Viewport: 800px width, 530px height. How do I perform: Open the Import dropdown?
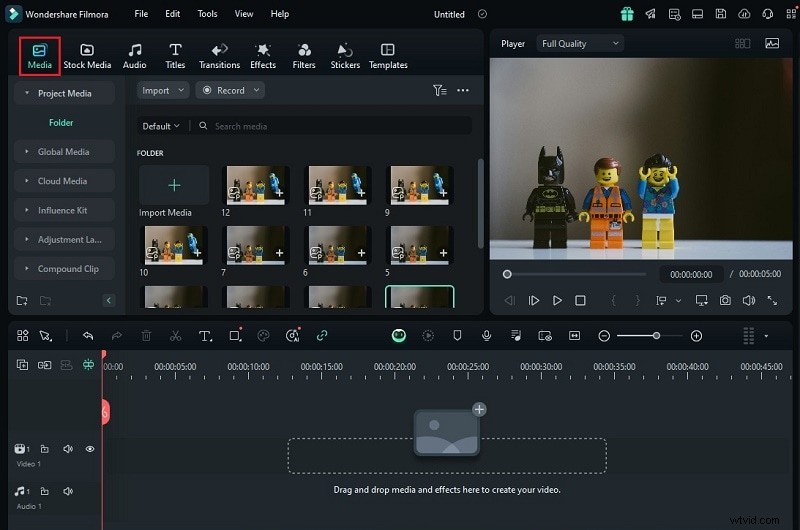click(163, 90)
